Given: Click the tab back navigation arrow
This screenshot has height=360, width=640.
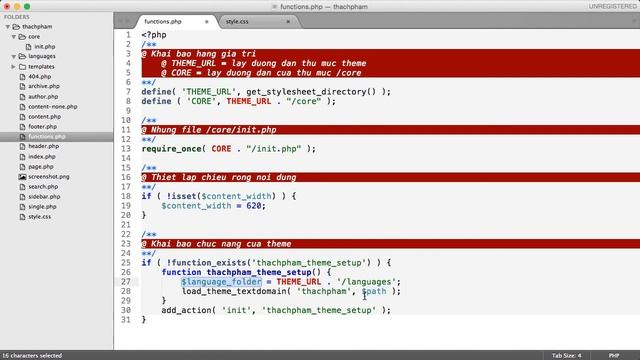Looking at the screenshot, I should tap(121, 21).
